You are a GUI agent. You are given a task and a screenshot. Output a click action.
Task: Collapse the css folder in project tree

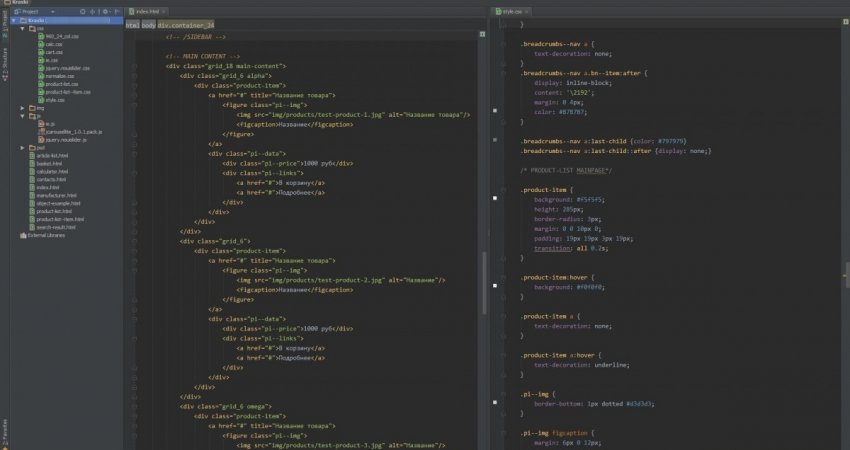[23, 29]
